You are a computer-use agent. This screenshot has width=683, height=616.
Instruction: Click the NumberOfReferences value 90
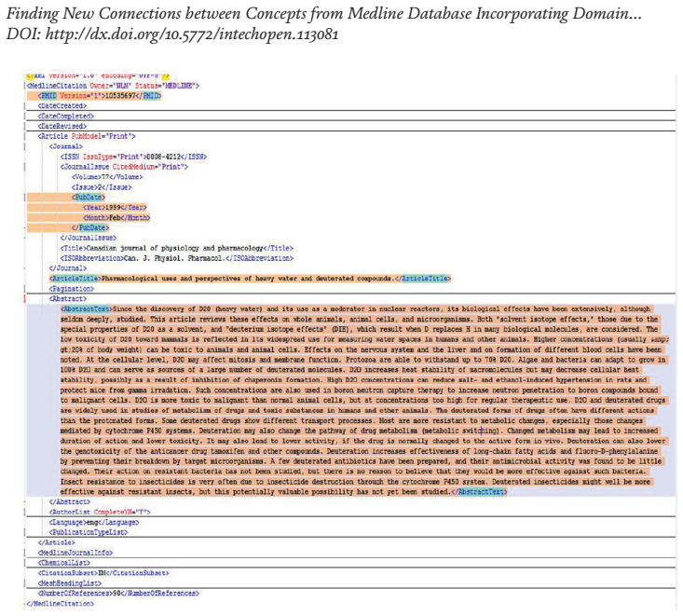(x=118, y=594)
